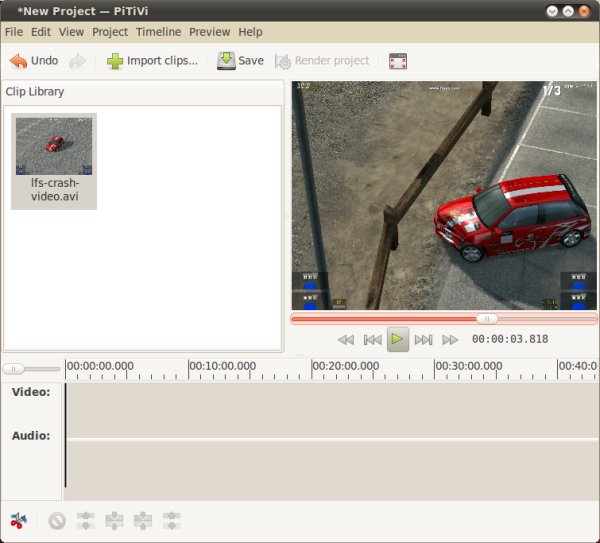The width and height of the screenshot is (600, 543).
Task: Click the Save disk icon
Action: [226, 61]
